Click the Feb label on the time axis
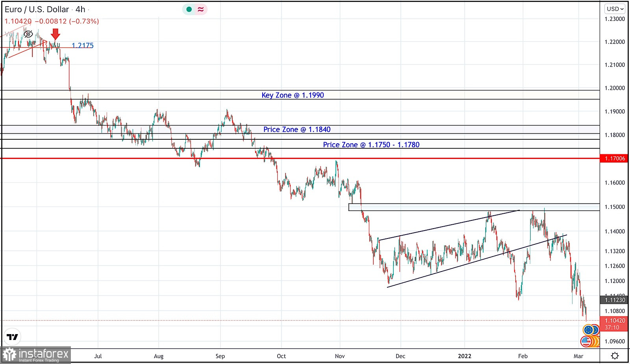 click(x=523, y=356)
